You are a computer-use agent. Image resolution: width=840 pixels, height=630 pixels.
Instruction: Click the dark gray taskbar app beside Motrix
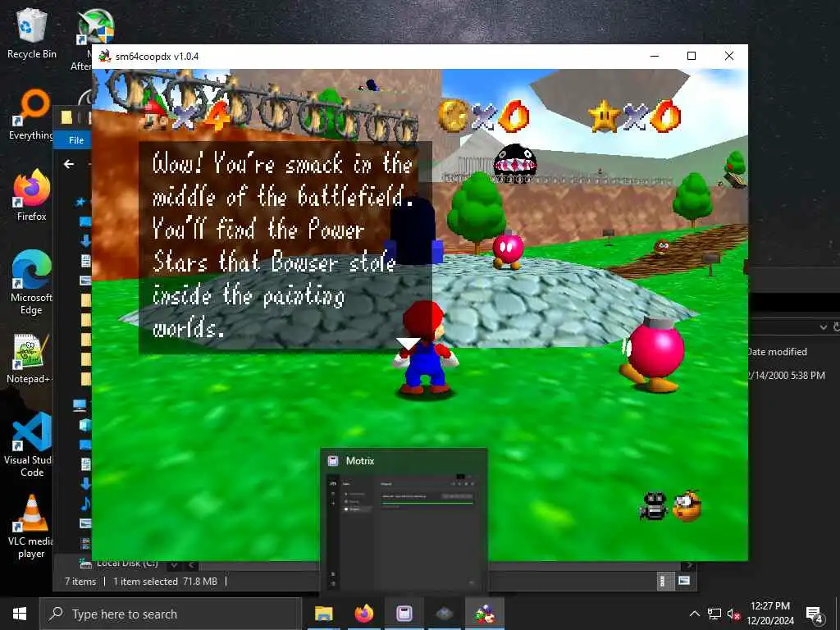[444, 614]
